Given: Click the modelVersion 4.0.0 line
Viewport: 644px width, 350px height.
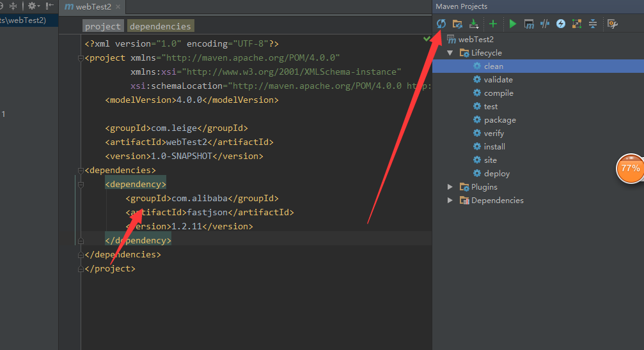Looking at the screenshot, I should click(192, 100).
